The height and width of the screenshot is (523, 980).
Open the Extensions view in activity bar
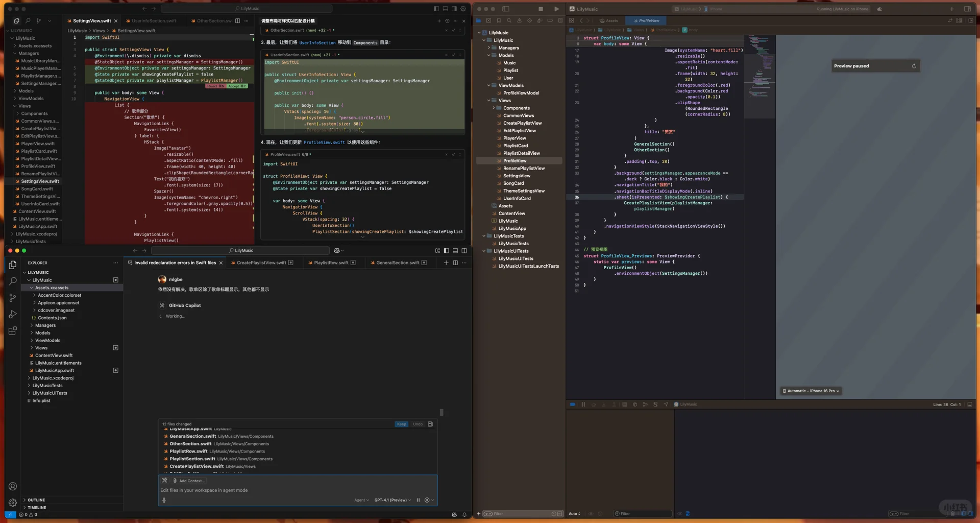(x=13, y=331)
